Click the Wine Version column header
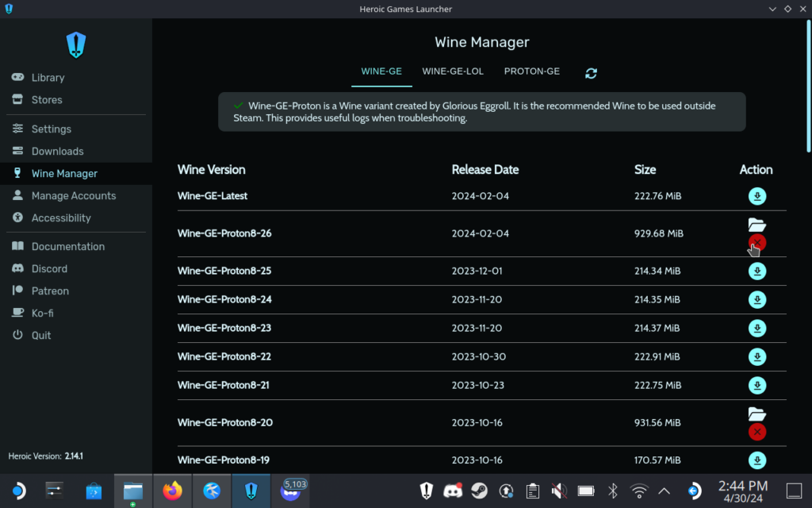 pos(211,170)
